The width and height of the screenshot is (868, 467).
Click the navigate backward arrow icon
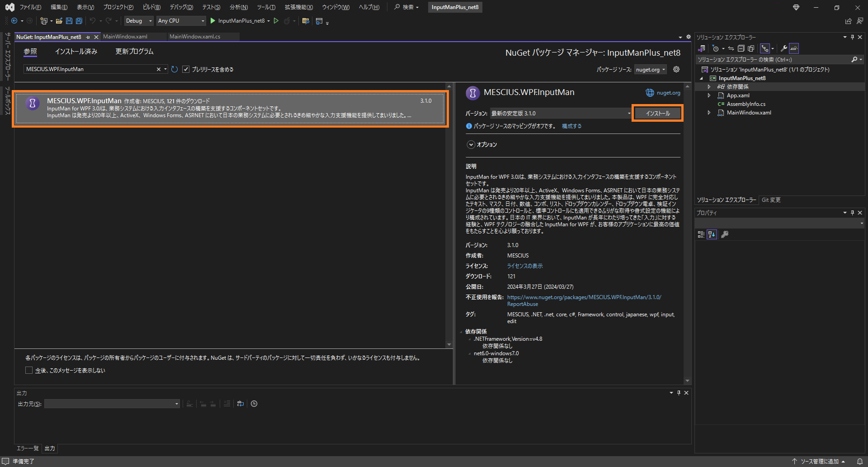[14, 21]
